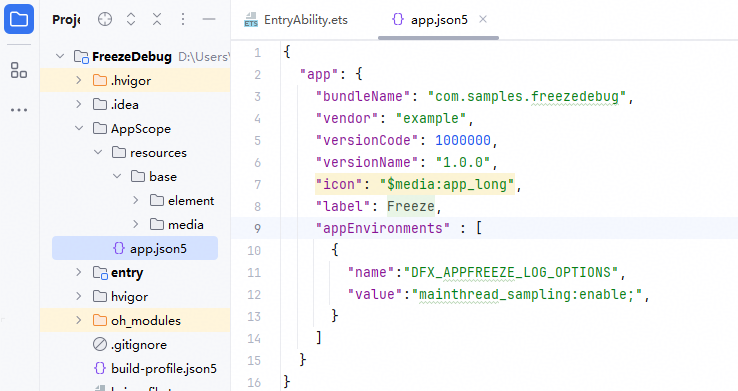The image size is (738, 391).
Task: Click app.json5 braces icon in tree
Action: (119, 248)
